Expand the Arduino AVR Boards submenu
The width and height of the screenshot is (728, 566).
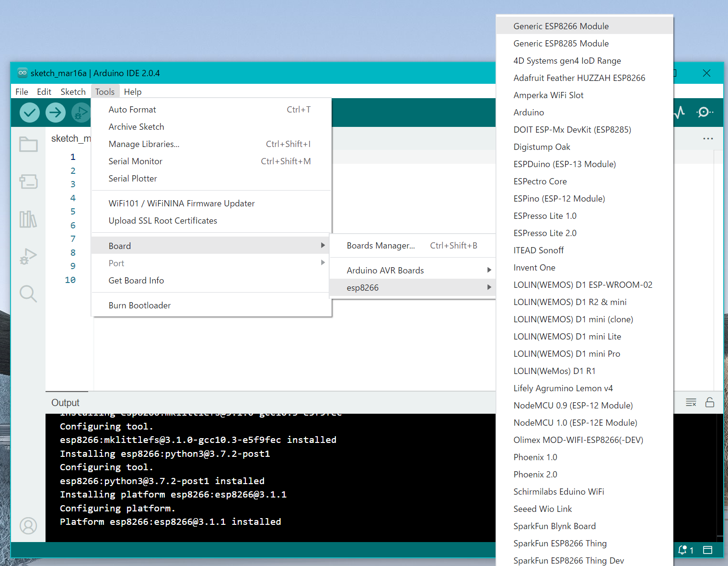coord(385,270)
